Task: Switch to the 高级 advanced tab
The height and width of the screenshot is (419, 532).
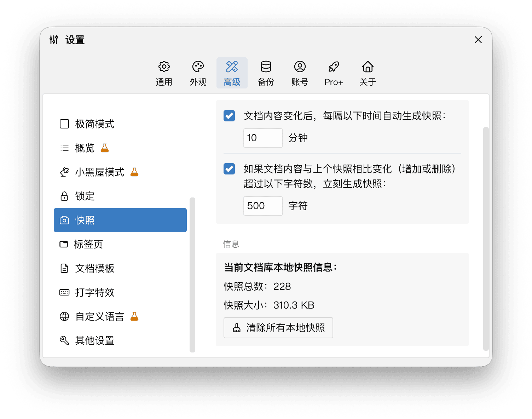Action: point(232,73)
